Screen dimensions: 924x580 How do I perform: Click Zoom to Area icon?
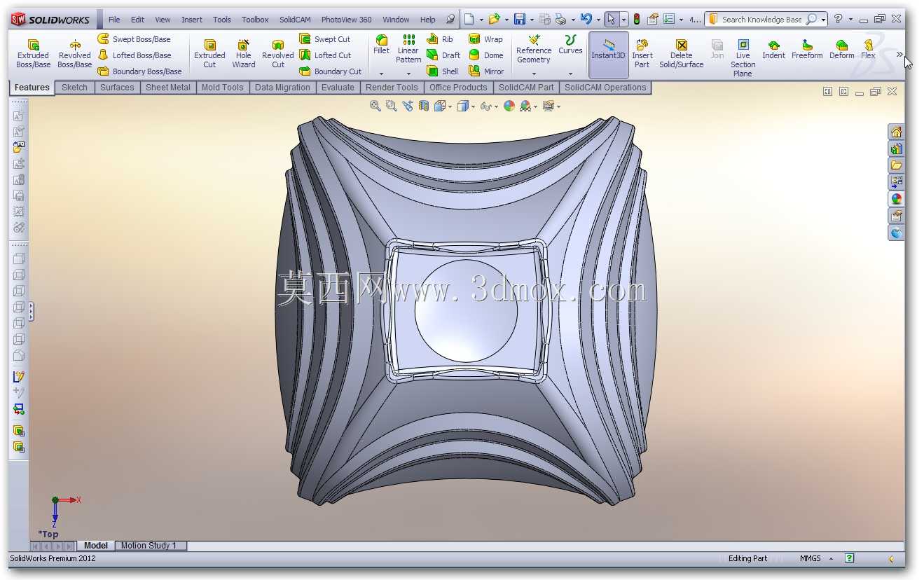[392, 106]
